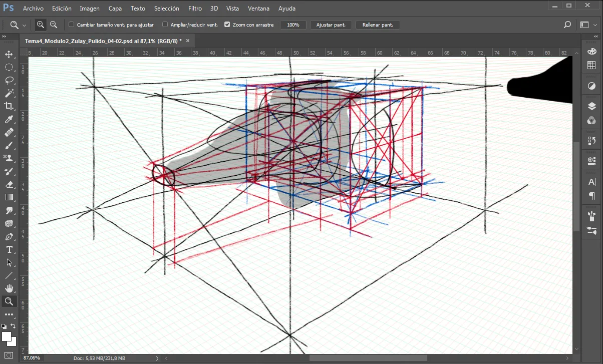Select the Smudge tool
603x364 pixels.
tap(9, 210)
